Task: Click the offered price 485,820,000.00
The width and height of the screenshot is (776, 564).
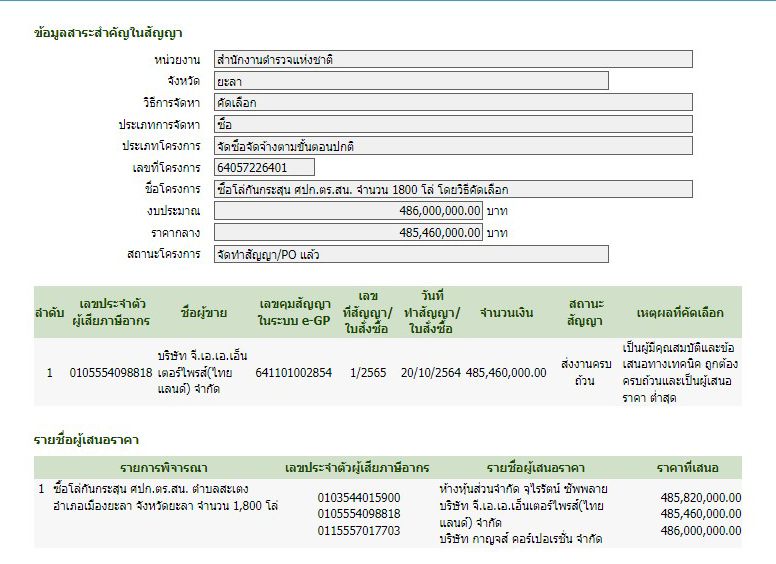Action: (x=700, y=497)
